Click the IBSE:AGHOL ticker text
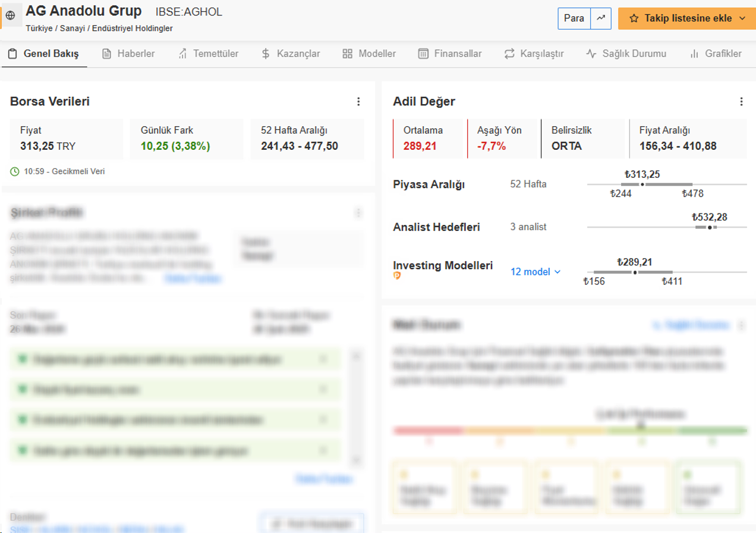Image resolution: width=756 pixels, height=533 pixels. (189, 12)
